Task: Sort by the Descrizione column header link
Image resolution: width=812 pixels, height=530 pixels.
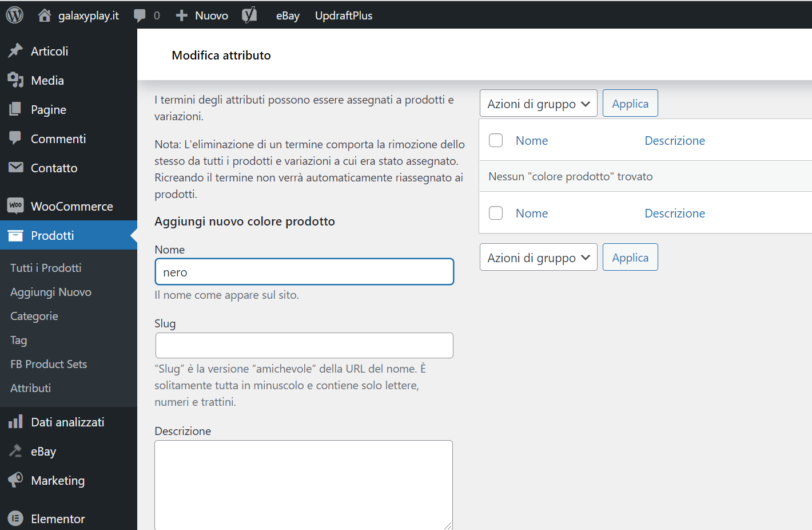Action: click(675, 140)
